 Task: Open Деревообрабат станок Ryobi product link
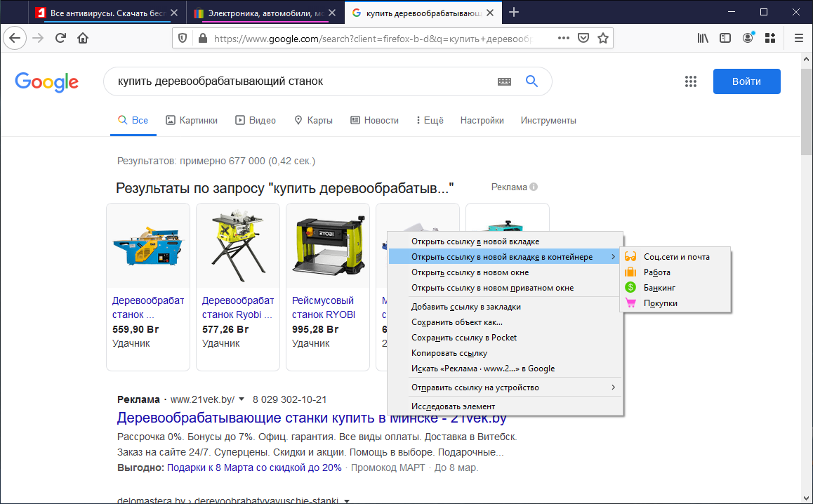237,307
